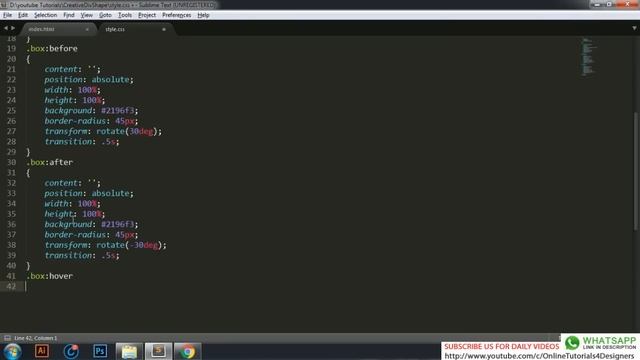
Task: Click the .box:after selector text
Action: click(50, 162)
